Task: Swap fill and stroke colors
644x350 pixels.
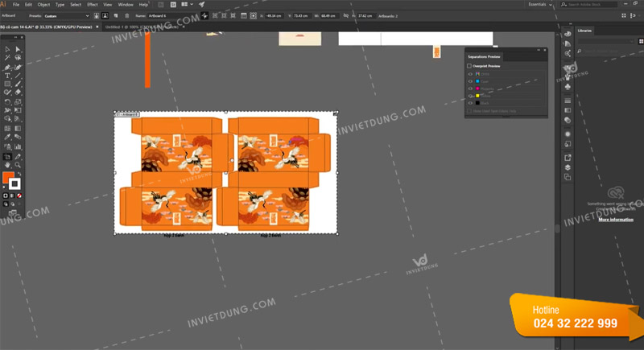Action: [x=19, y=174]
